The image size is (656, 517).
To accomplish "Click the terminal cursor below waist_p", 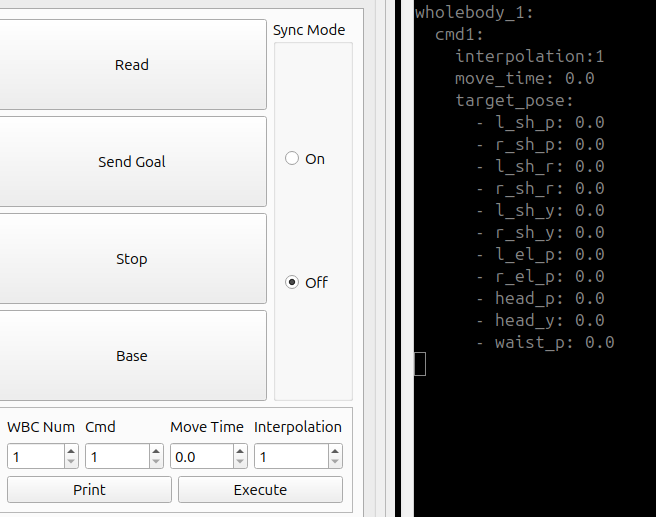I will point(420,365).
